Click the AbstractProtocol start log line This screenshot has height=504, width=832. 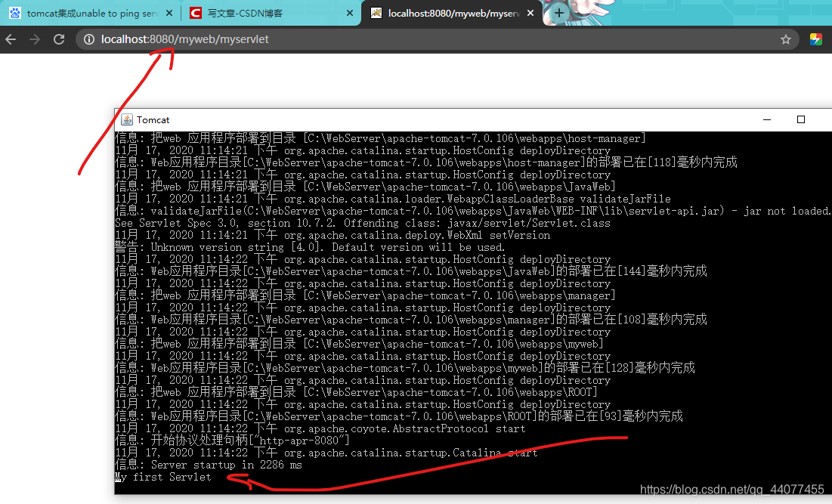pos(320,428)
